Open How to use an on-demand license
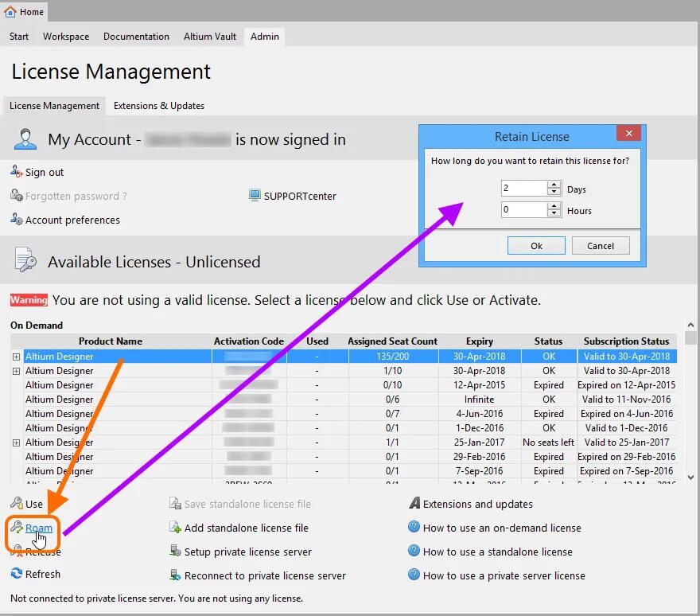Image resolution: width=700 pixels, height=616 pixels. tap(502, 528)
